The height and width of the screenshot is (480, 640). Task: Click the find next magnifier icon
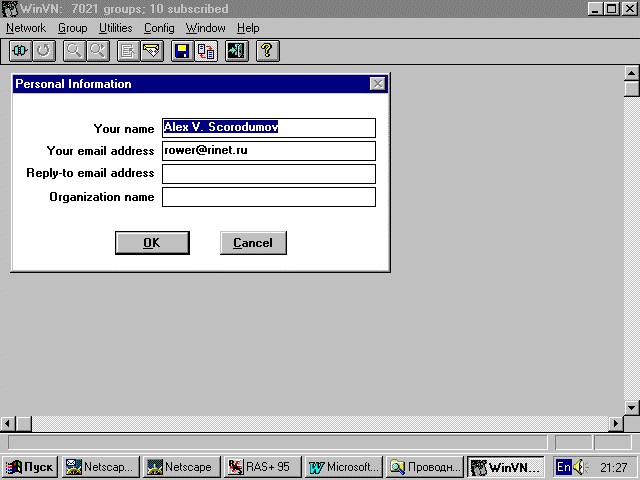[98, 51]
